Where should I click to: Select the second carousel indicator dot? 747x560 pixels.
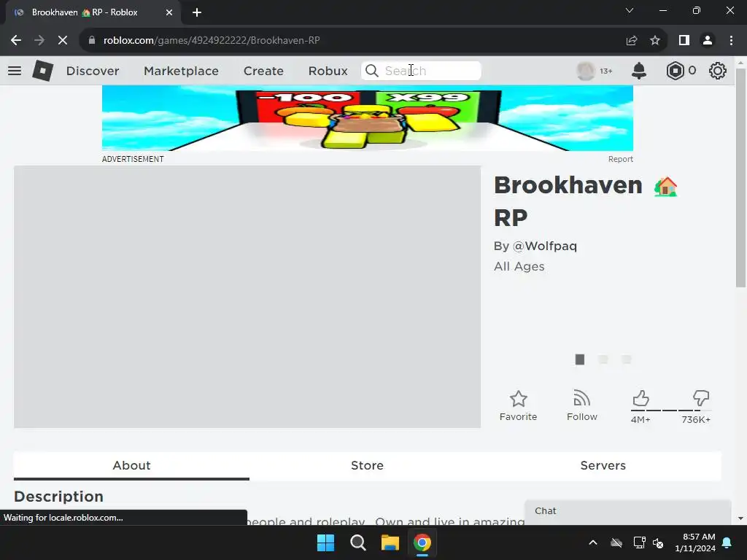click(x=603, y=359)
